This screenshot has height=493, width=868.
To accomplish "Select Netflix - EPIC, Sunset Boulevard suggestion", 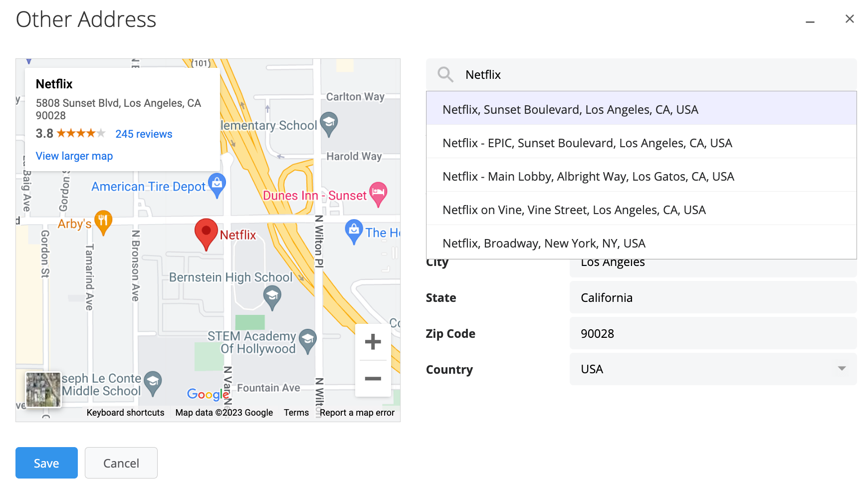I will coord(642,142).
